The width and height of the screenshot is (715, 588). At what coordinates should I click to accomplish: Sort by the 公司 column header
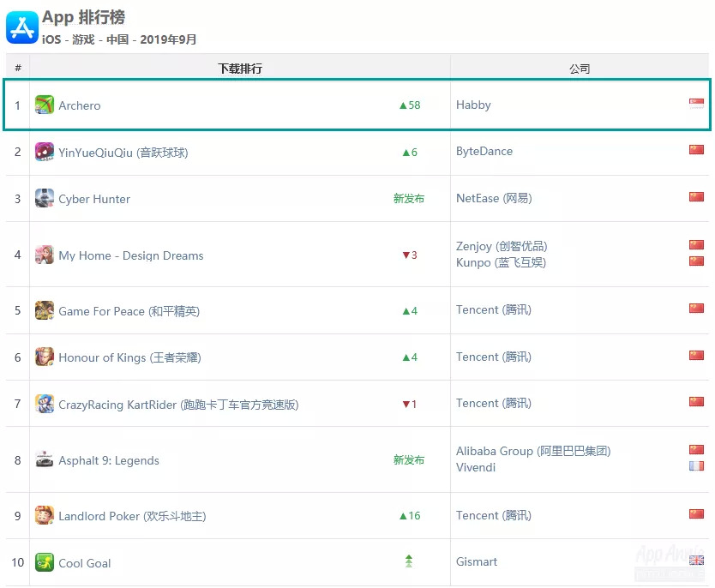click(580, 69)
